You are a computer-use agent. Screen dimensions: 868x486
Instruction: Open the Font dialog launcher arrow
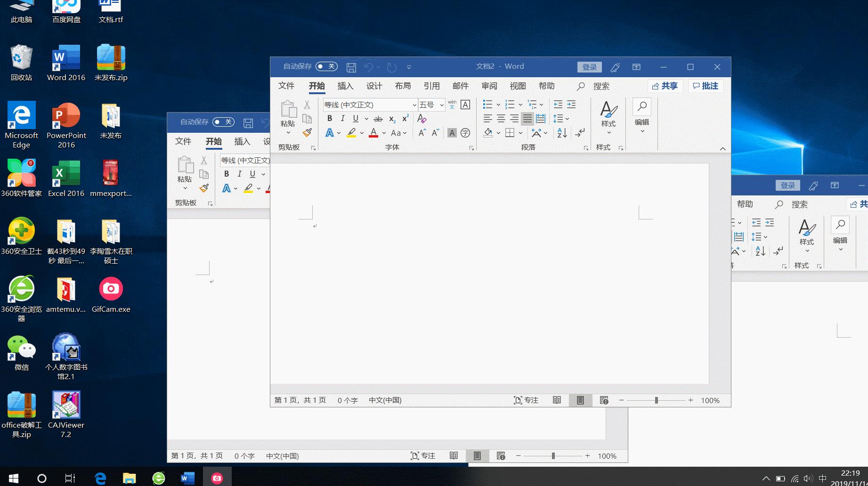pos(471,147)
